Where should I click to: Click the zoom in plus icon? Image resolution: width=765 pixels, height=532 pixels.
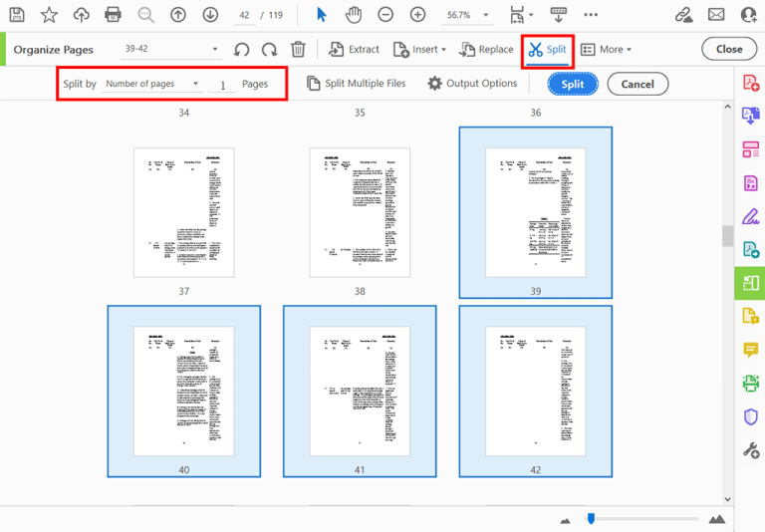pyautogui.click(x=417, y=15)
